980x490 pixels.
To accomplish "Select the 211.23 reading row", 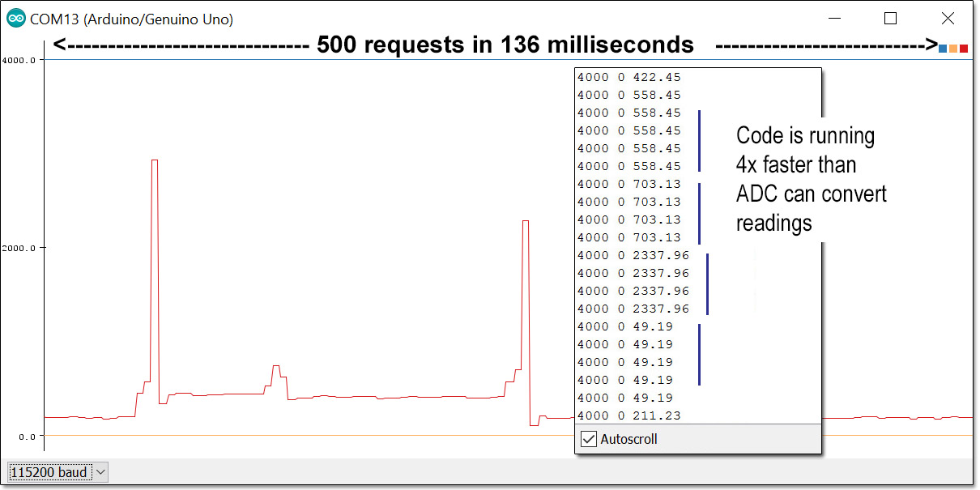I will click(628, 416).
